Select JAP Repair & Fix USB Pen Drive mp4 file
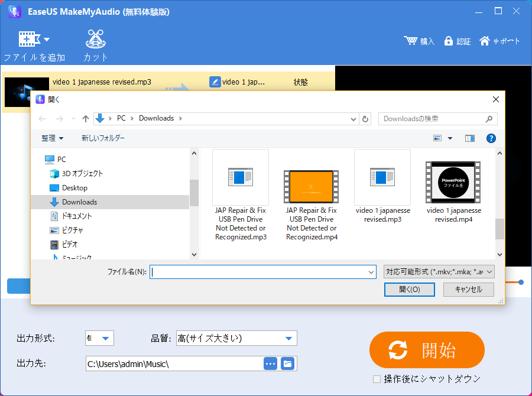Screen dimensions: 532x396 [x=312, y=205]
